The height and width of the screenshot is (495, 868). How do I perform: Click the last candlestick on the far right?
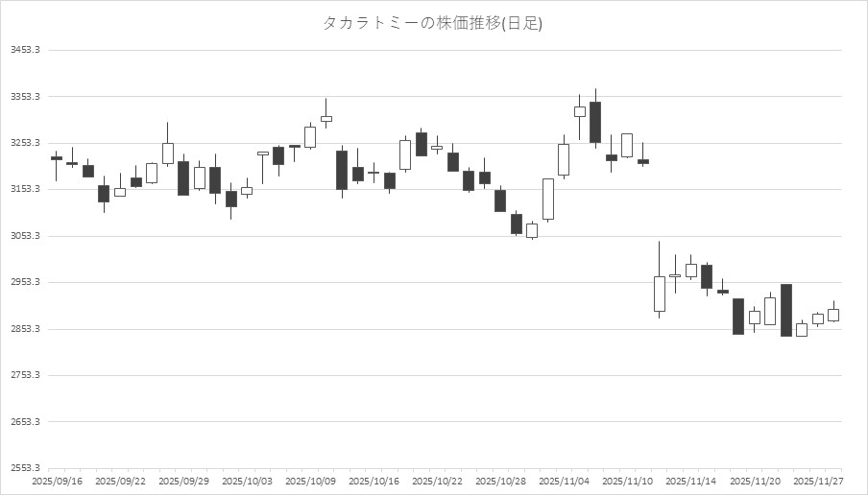pyautogui.click(x=833, y=315)
